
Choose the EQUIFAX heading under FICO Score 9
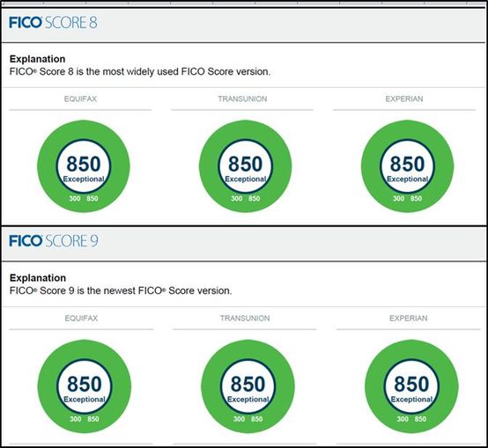click(x=81, y=319)
